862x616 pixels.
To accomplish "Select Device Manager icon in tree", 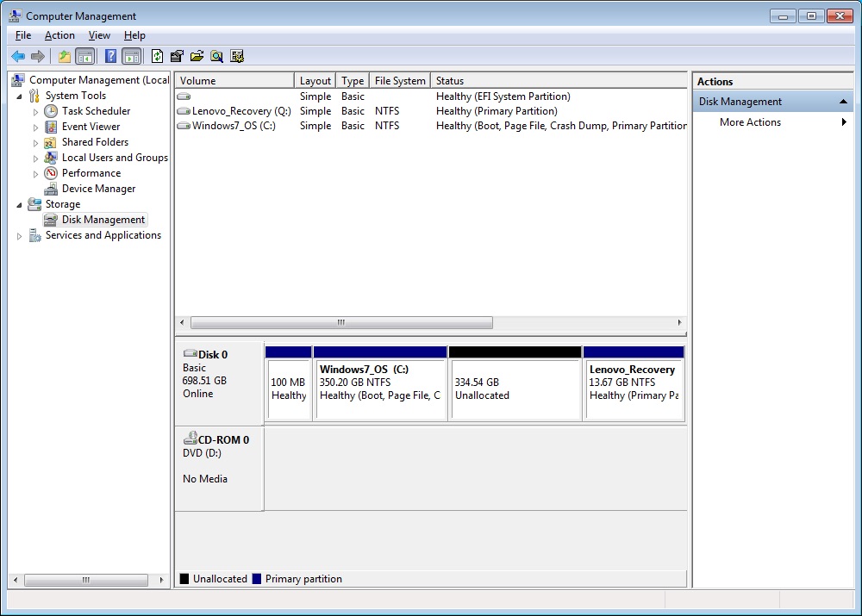I will (x=51, y=189).
